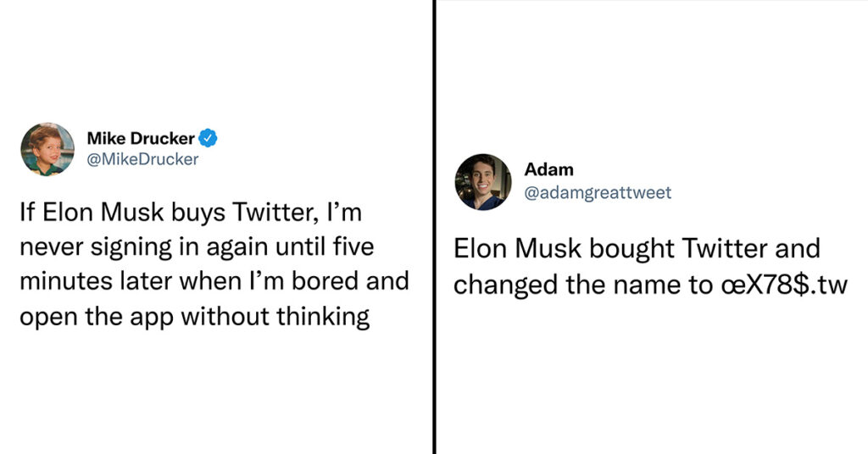This screenshot has height=454, width=868.
Task: Click the word "name" in Adam's tweet
Action: click(x=649, y=285)
